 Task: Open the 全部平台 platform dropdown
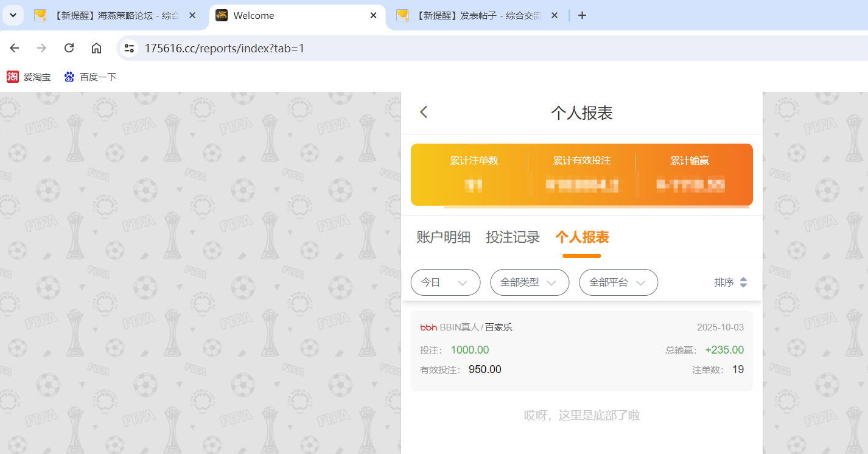pos(618,282)
